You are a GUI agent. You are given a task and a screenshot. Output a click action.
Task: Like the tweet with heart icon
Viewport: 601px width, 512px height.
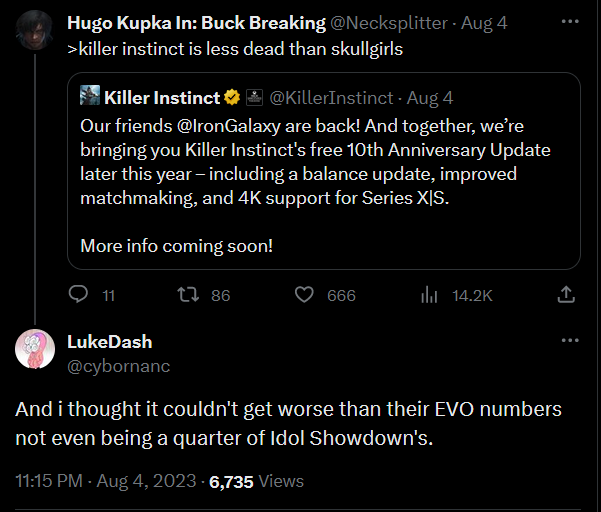coord(304,294)
